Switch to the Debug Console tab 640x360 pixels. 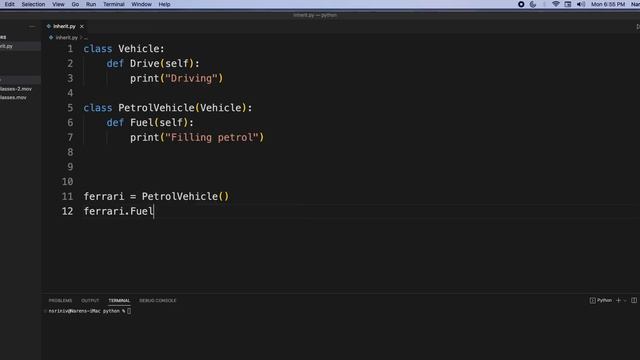tap(158, 300)
